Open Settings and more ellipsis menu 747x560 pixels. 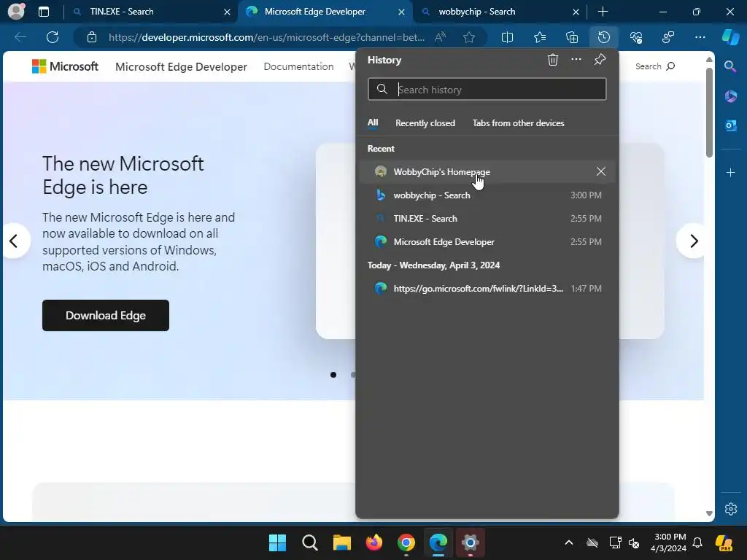[x=700, y=37]
